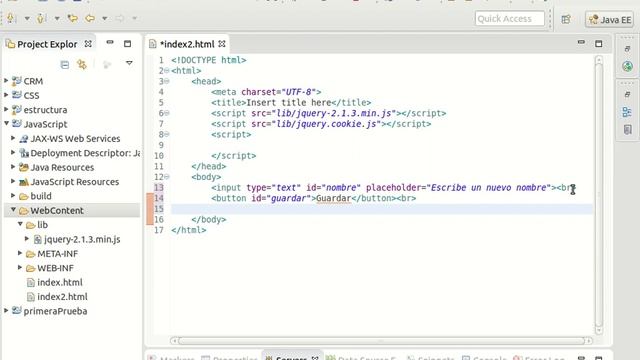Expand the WEB-INF folder
The height and width of the screenshot is (360, 640).
click(x=20, y=267)
